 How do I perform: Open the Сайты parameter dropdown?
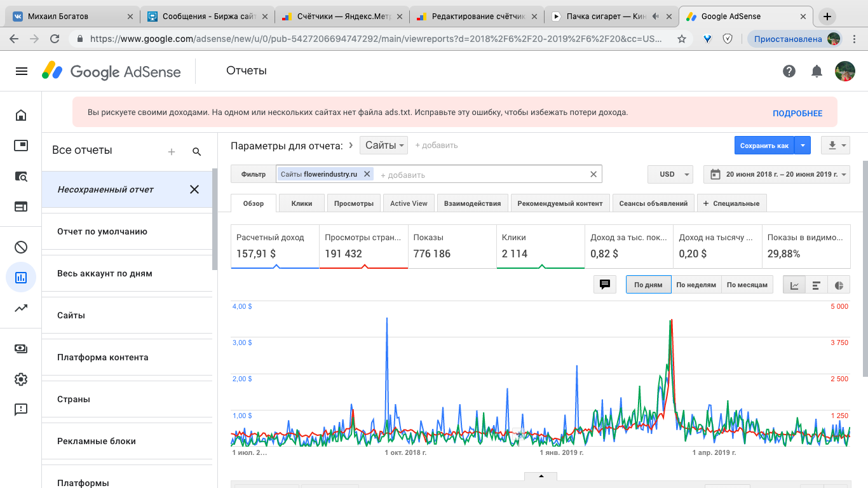pyautogui.click(x=384, y=146)
